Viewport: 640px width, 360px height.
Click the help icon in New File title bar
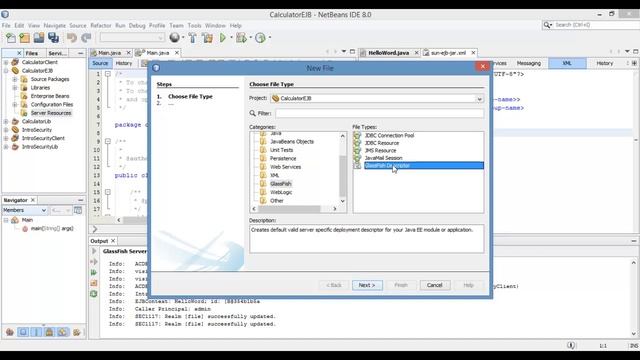(156, 68)
